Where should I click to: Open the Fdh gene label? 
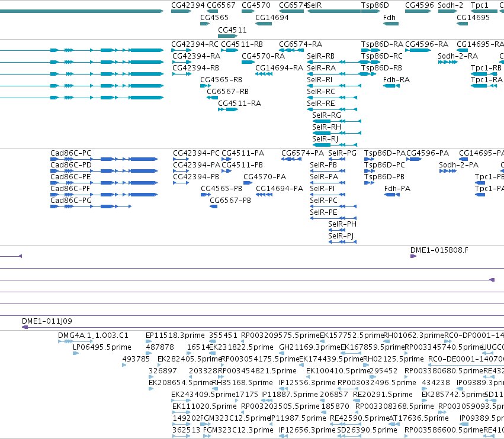click(389, 18)
